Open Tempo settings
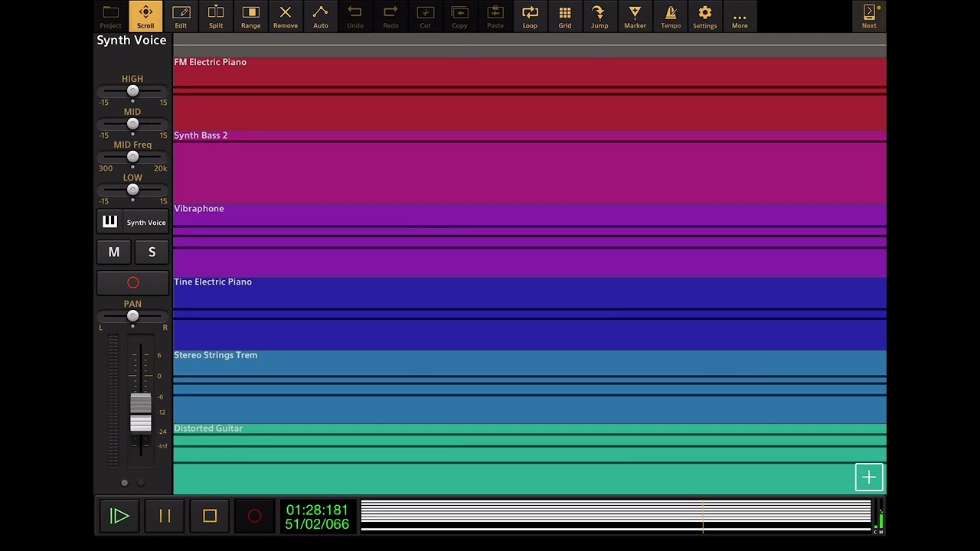This screenshot has height=551, width=980. coord(671,16)
